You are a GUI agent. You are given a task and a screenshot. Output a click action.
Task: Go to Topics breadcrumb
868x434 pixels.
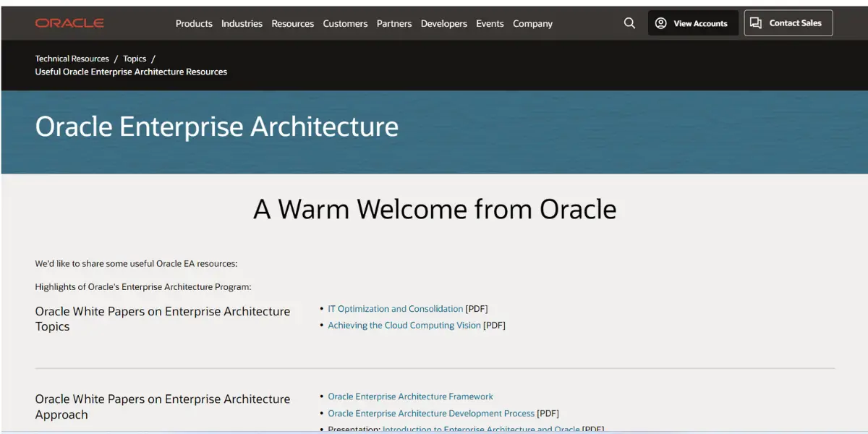(x=135, y=59)
